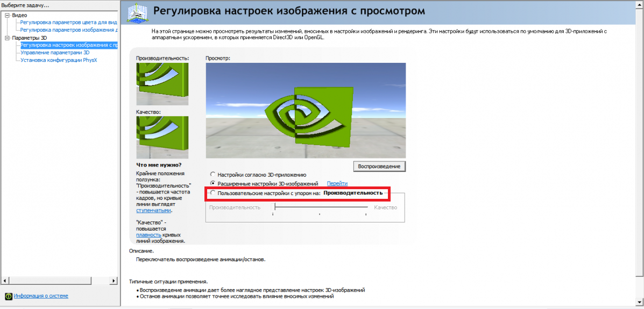Select Пользовательские настройки с упором на option
This screenshot has width=644, height=309.
213,193
